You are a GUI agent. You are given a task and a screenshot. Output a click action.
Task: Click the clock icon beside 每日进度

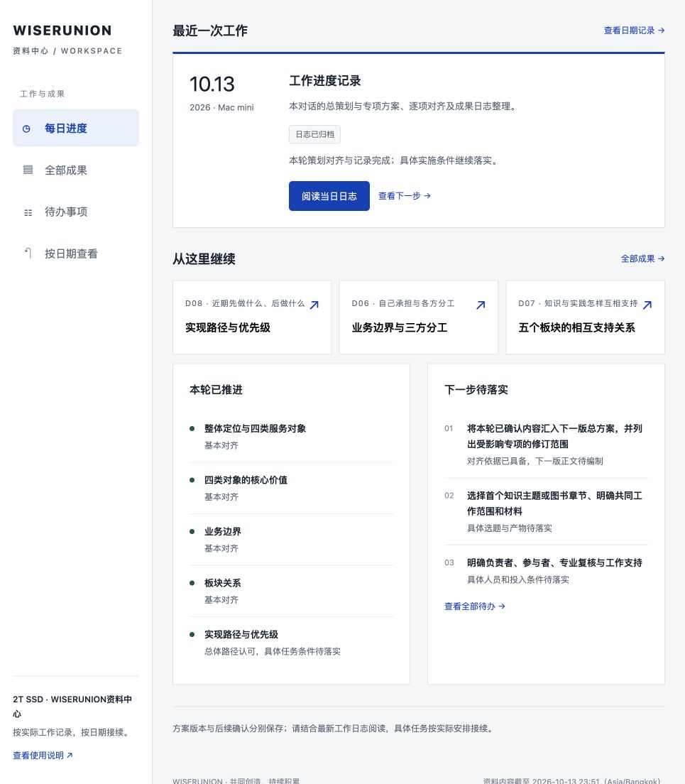tap(26, 129)
